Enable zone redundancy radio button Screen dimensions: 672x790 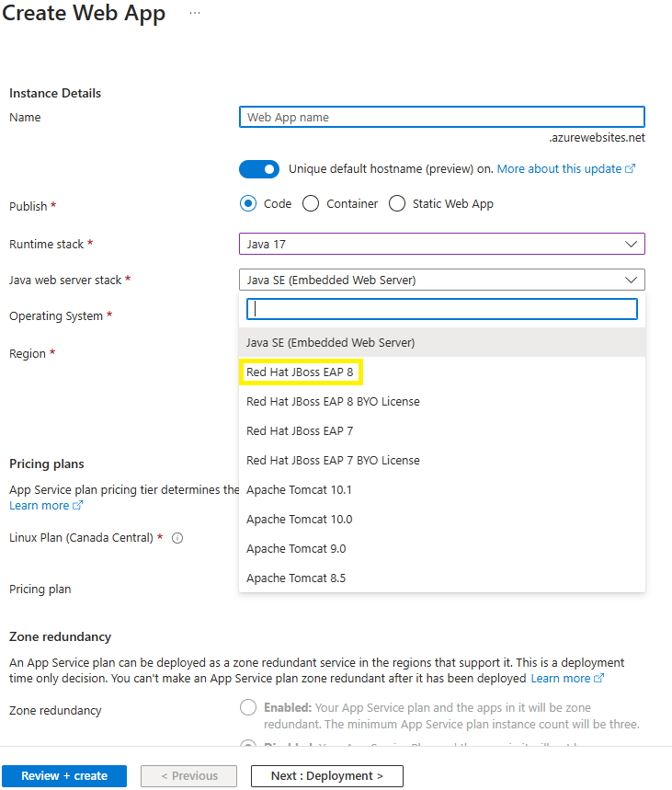pos(248,707)
